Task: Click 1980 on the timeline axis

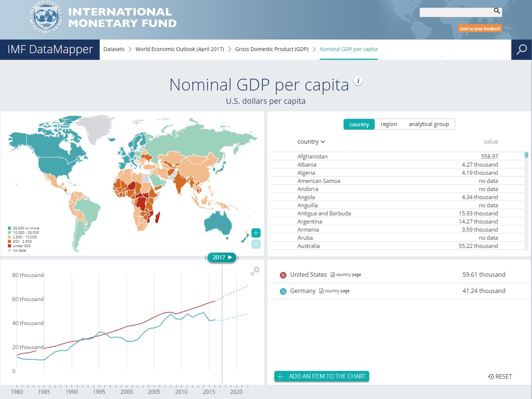Action: click(17, 392)
